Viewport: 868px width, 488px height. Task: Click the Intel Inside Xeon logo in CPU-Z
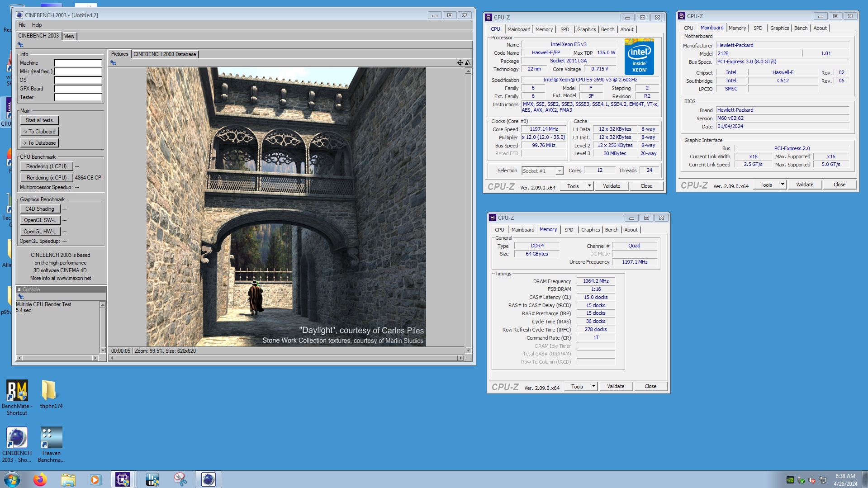tap(639, 57)
